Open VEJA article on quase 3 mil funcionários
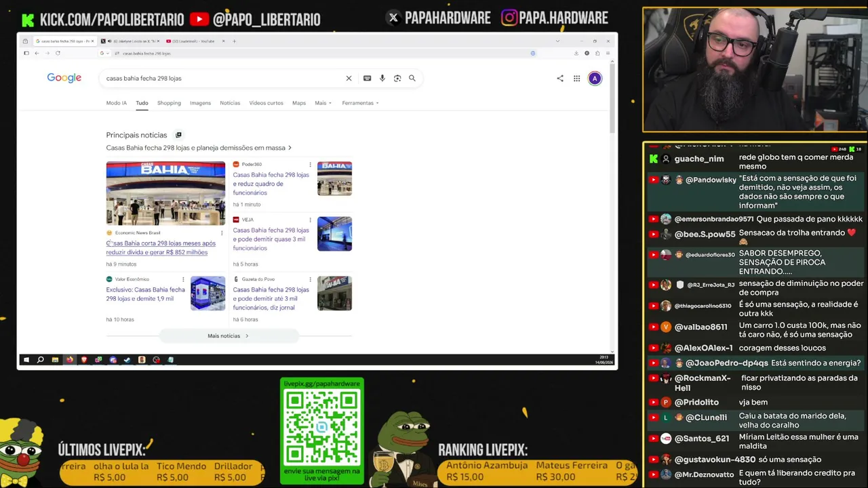The image size is (868, 488). click(271, 239)
